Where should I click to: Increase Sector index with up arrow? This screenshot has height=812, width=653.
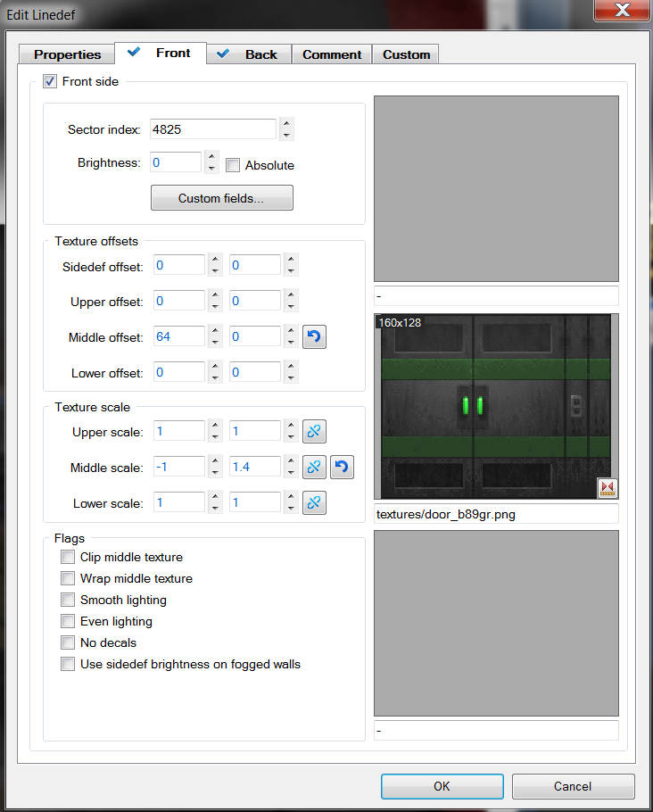coord(285,124)
